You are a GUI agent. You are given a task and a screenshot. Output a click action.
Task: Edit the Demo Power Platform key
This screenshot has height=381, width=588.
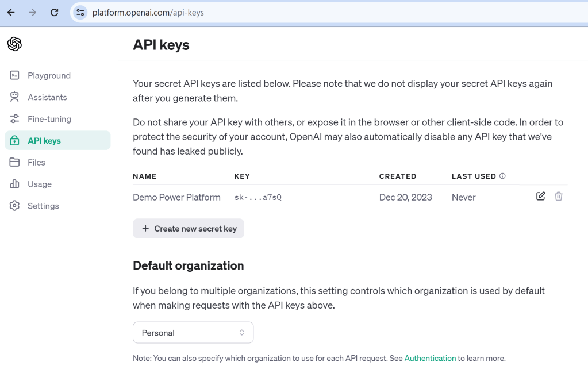(x=540, y=197)
